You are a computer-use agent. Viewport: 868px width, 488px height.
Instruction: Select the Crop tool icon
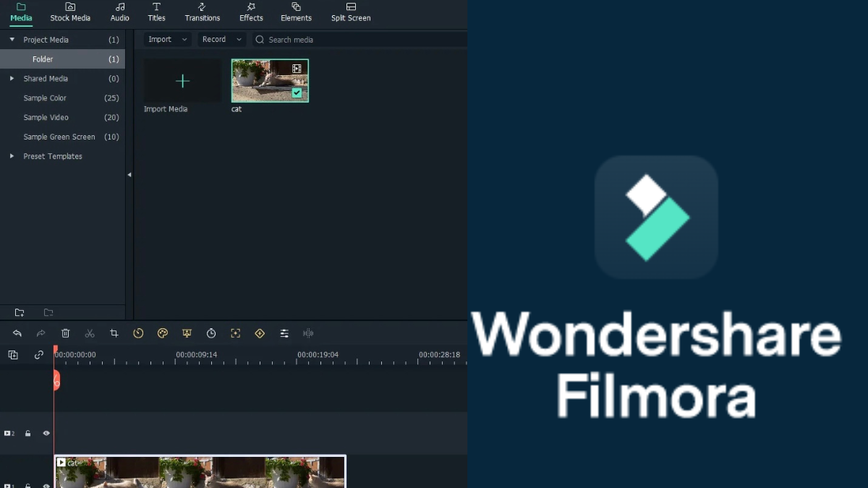[x=114, y=333]
